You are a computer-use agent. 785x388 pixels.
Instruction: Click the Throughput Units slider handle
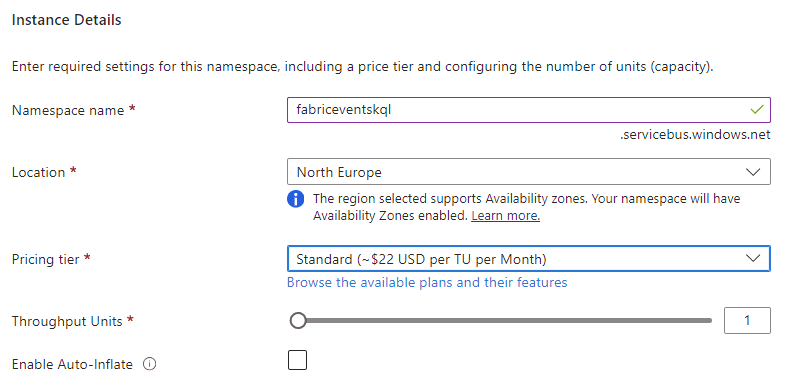(x=298, y=320)
